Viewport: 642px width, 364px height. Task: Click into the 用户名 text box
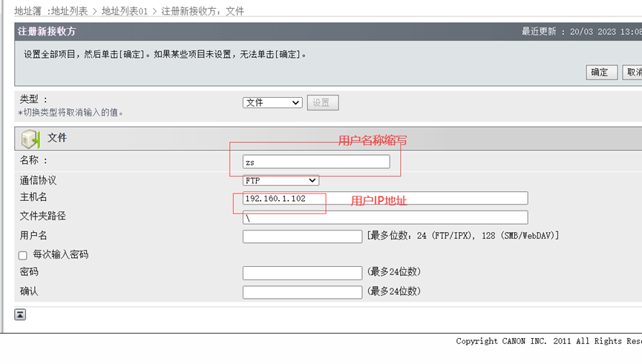(302, 236)
